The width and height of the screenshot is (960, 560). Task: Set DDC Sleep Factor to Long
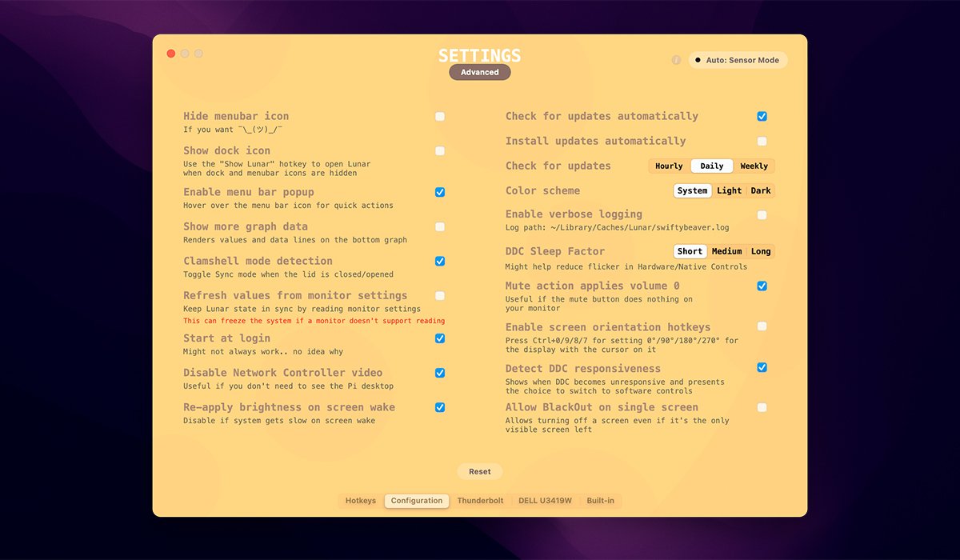[761, 251]
